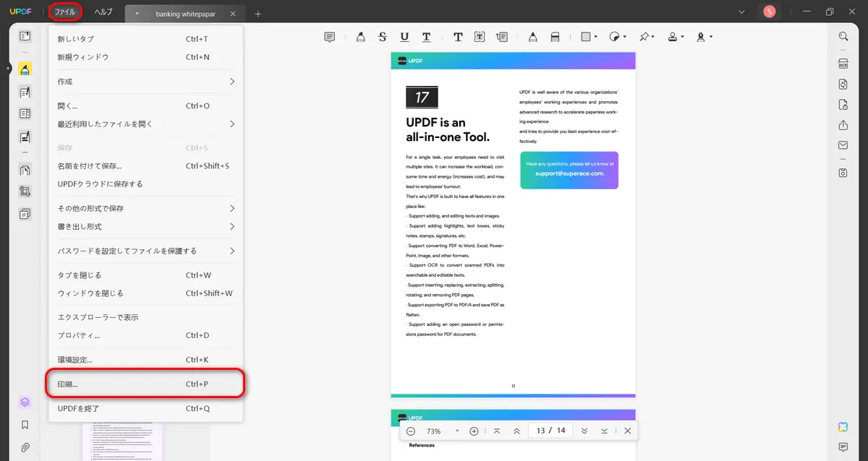Open the UPDF Cloud layers icon

pos(25,402)
